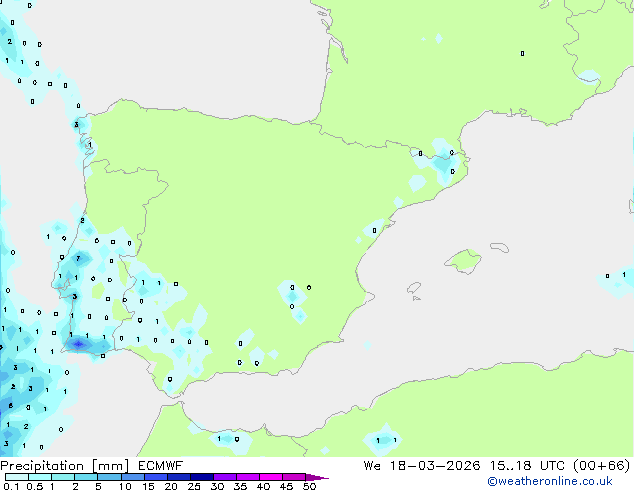Select the magenta arrow end of color scale

[320, 478]
